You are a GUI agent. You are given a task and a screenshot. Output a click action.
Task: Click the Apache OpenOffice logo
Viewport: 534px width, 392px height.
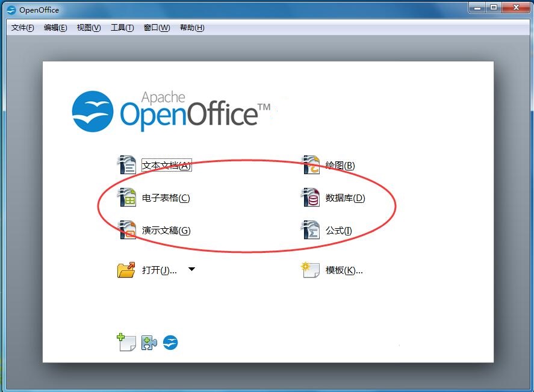tap(172, 111)
